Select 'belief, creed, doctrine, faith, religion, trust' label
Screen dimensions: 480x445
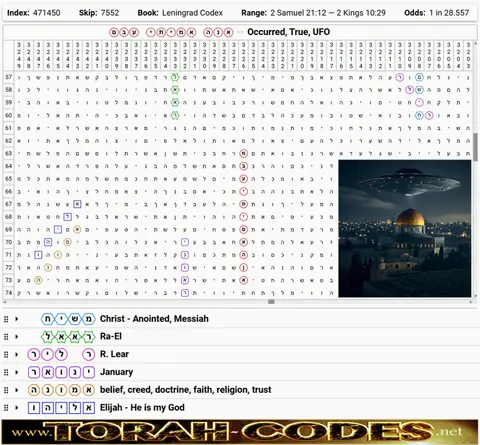click(186, 390)
